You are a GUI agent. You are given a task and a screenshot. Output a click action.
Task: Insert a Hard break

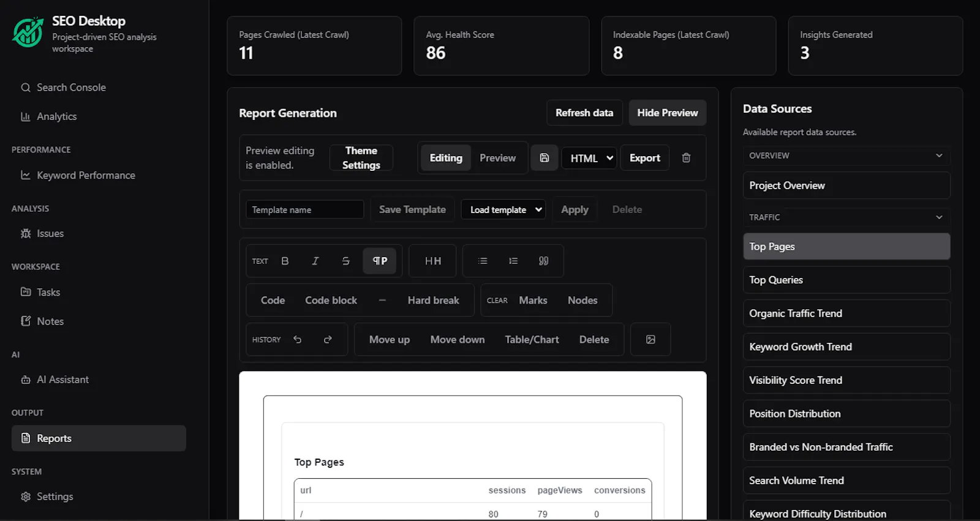433,300
